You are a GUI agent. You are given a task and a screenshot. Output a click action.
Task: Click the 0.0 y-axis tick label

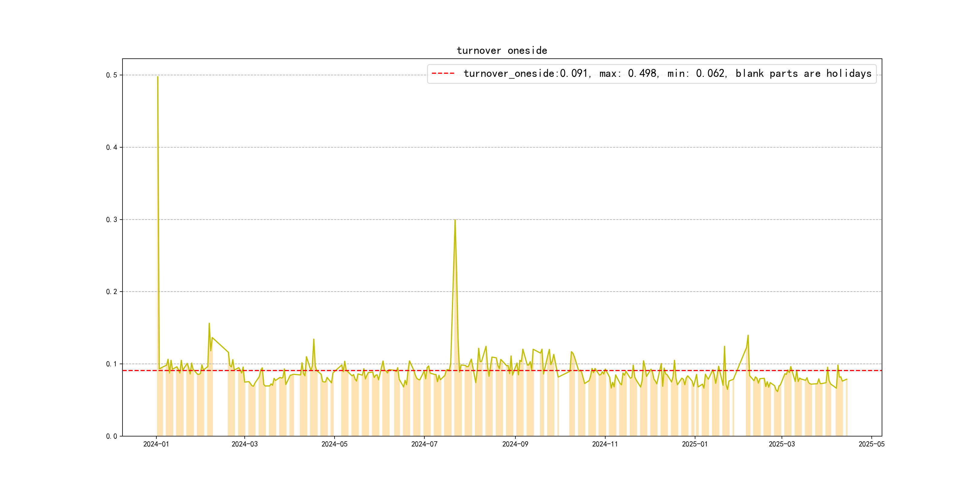point(112,436)
